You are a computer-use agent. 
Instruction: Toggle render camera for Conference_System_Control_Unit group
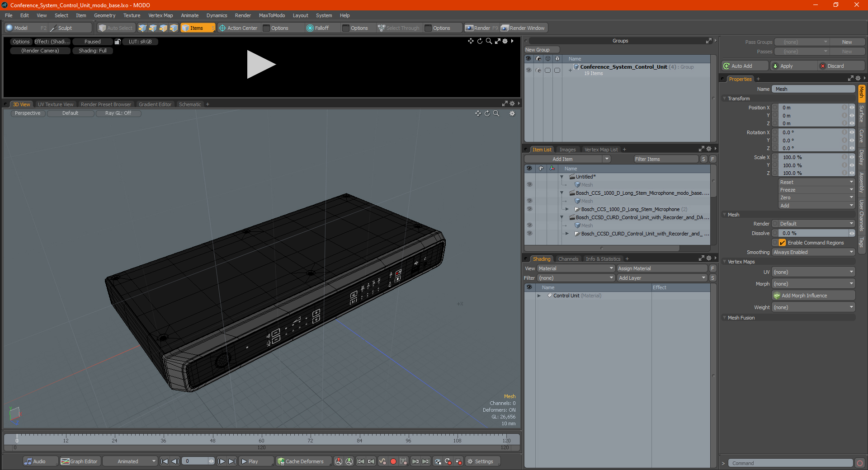pyautogui.click(x=538, y=70)
